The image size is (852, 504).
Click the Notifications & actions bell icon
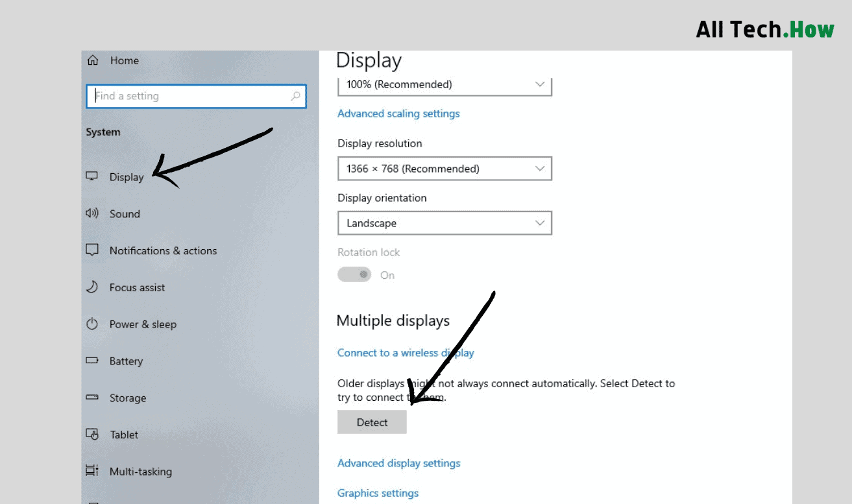coord(91,250)
